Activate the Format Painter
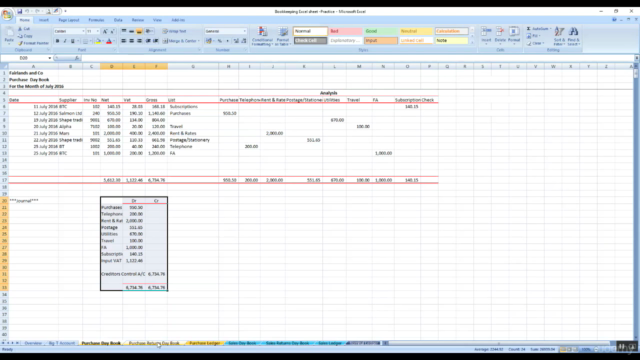640x360 pixels. click(33, 43)
